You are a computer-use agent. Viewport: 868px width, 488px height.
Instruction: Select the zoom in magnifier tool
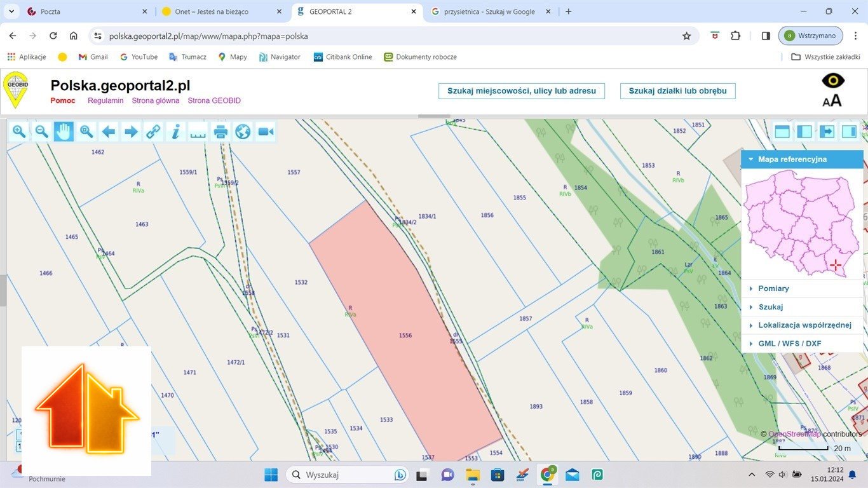click(x=19, y=132)
